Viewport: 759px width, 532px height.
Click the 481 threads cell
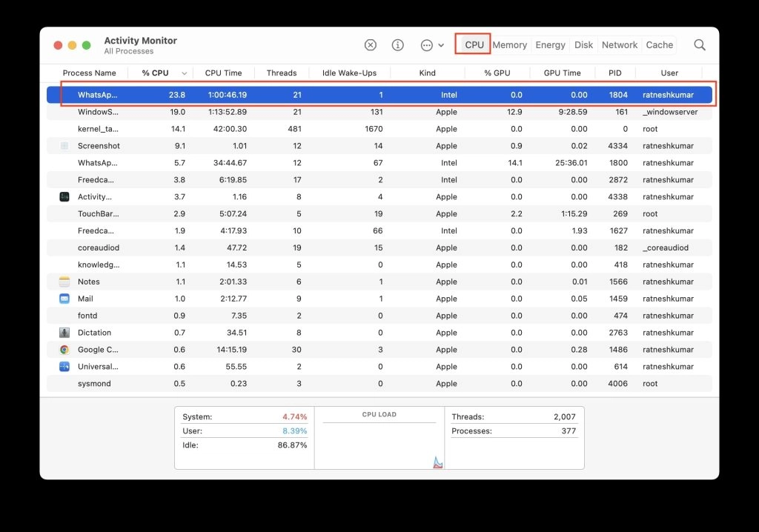(x=294, y=129)
